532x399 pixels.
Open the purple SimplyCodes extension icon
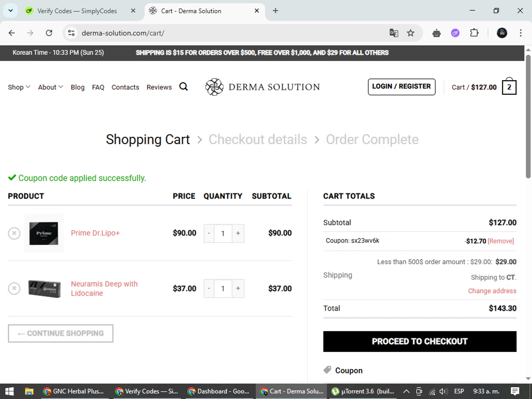point(455,33)
